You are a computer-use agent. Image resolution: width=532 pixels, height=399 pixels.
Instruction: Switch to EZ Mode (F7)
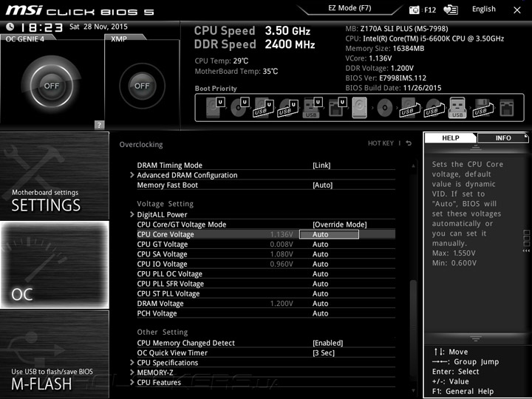[x=349, y=8]
